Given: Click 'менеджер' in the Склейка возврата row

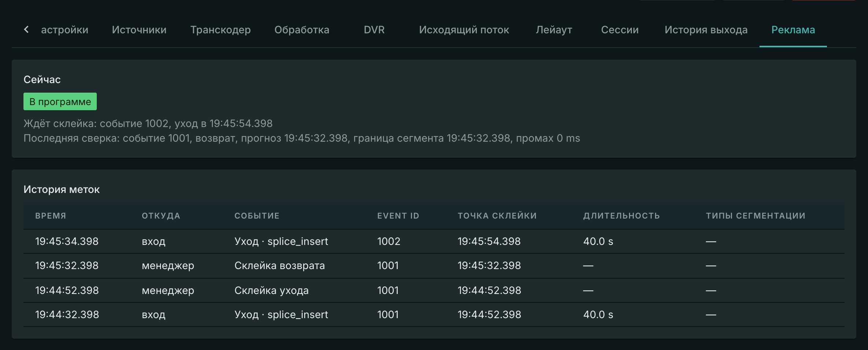Looking at the screenshot, I should (x=168, y=265).
